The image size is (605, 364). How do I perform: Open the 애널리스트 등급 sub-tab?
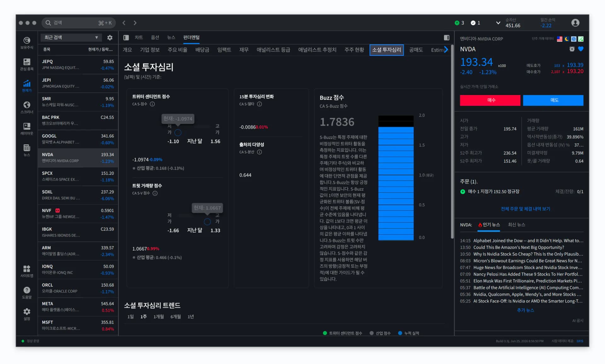click(273, 50)
